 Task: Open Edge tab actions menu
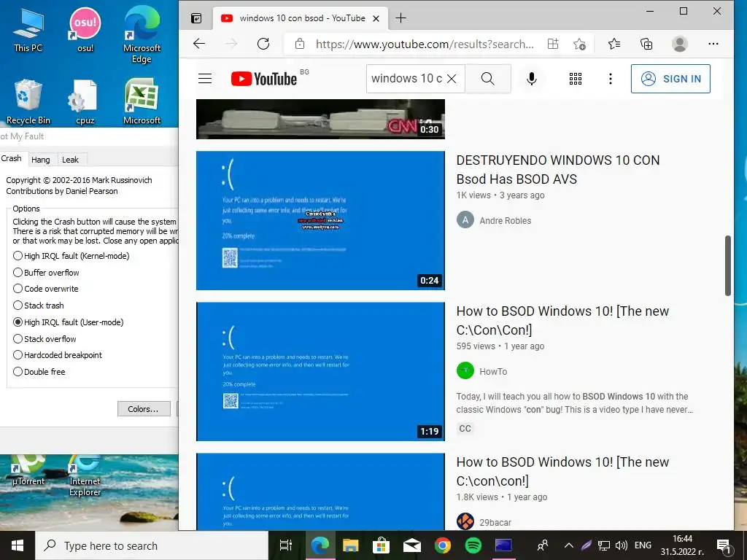pyautogui.click(x=196, y=18)
